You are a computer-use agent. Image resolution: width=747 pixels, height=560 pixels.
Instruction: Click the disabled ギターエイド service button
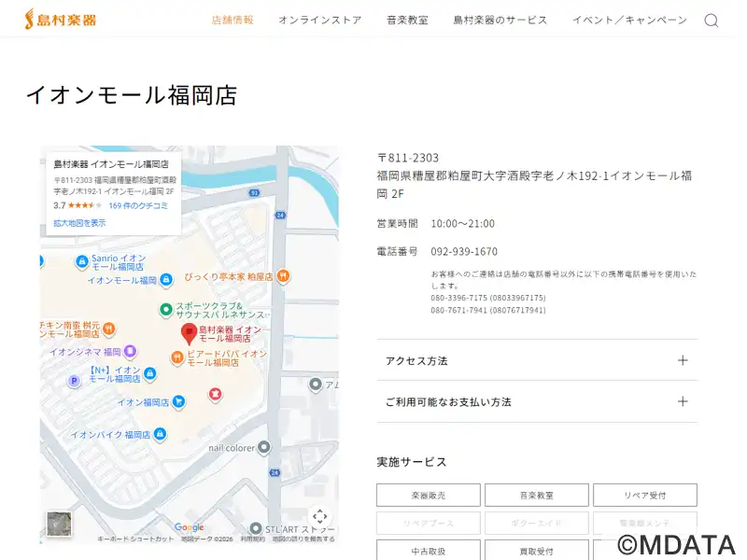(x=537, y=523)
